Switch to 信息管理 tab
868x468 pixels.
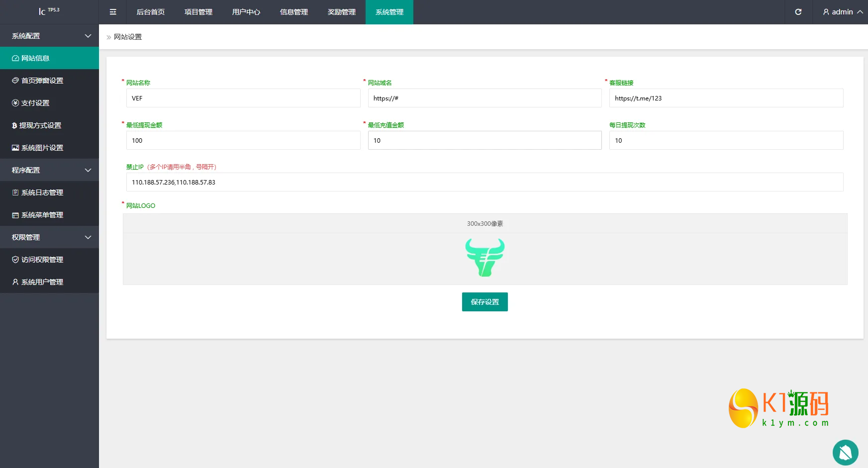tap(294, 12)
